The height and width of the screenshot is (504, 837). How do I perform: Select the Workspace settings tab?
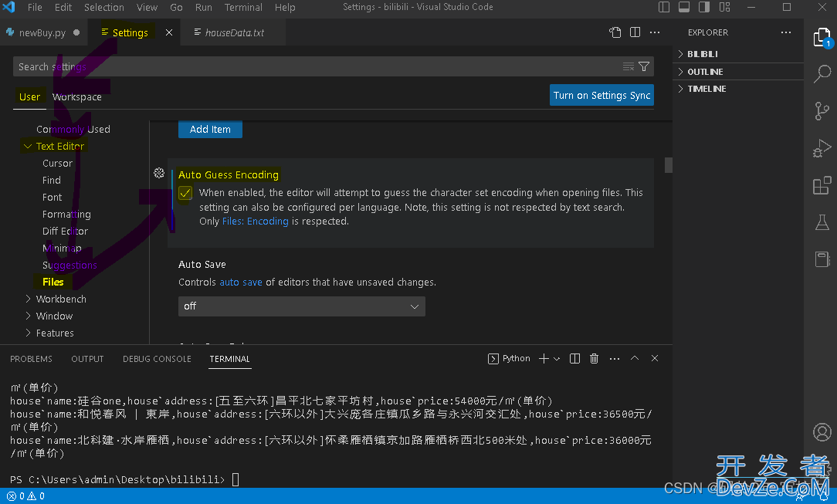click(x=77, y=97)
